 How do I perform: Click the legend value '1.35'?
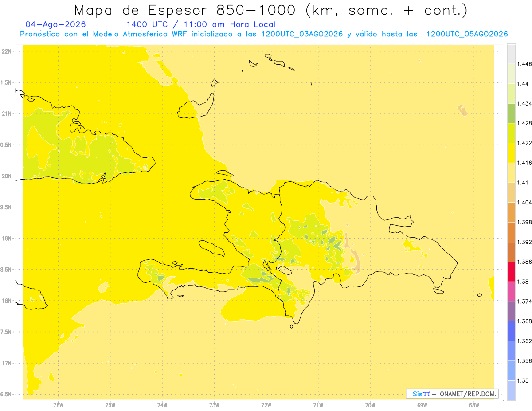(524, 380)
